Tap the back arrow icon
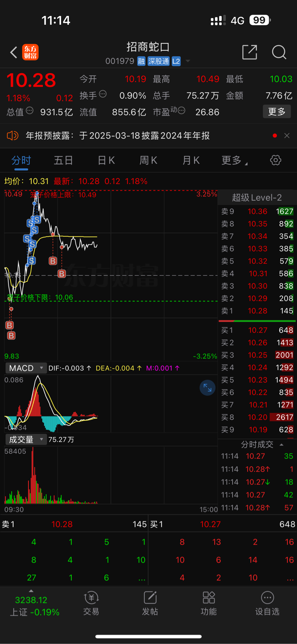297x644 pixels. 14,52
